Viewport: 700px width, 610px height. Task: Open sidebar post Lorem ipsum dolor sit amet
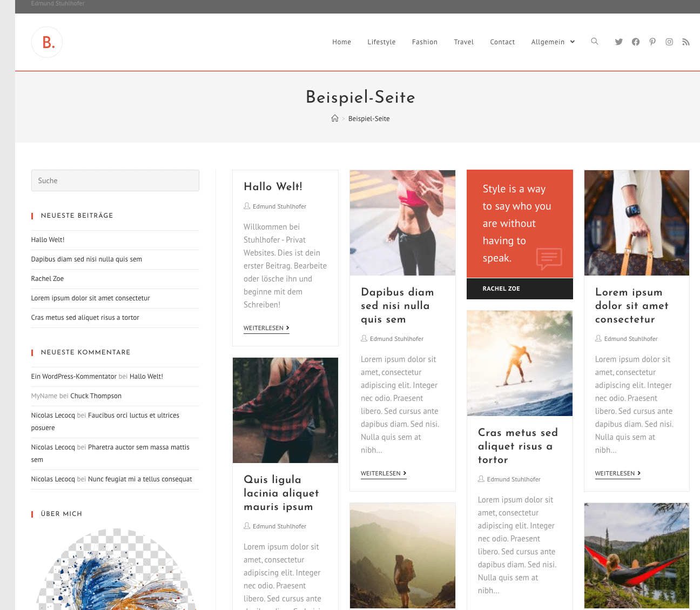[x=91, y=298]
